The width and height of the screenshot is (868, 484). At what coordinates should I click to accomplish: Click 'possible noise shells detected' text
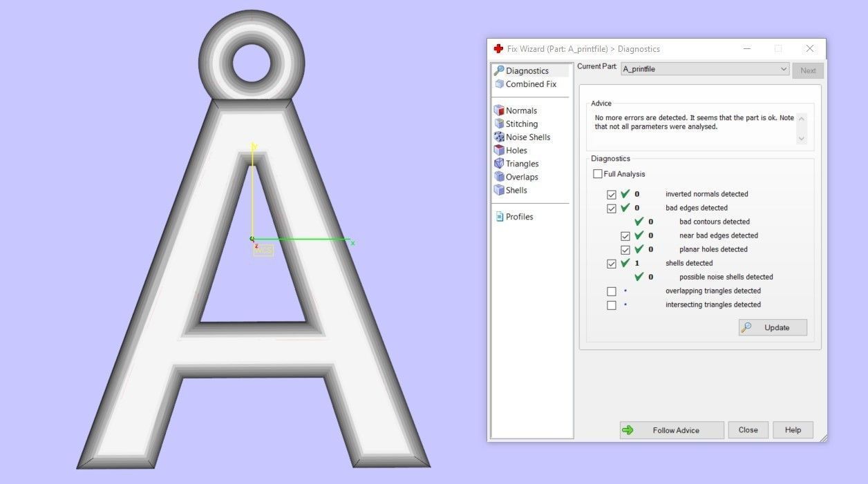[x=726, y=277]
